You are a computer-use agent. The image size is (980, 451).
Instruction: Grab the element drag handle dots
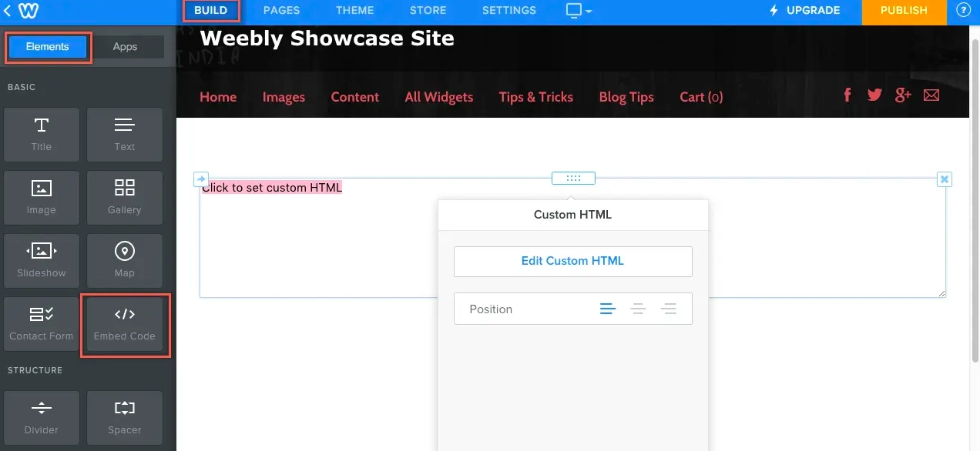point(573,179)
